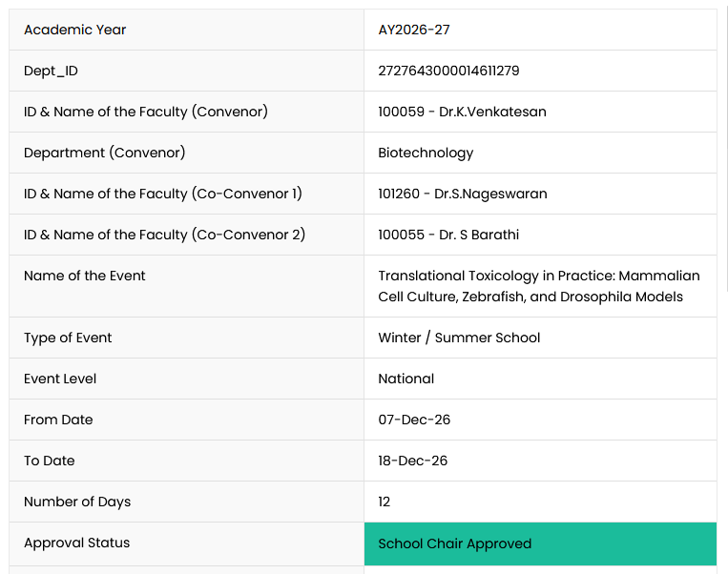728x574 pixels.
Task: Click co-convenor 101260 - Dr.S.Nageswaran
Action: (463, 194)
